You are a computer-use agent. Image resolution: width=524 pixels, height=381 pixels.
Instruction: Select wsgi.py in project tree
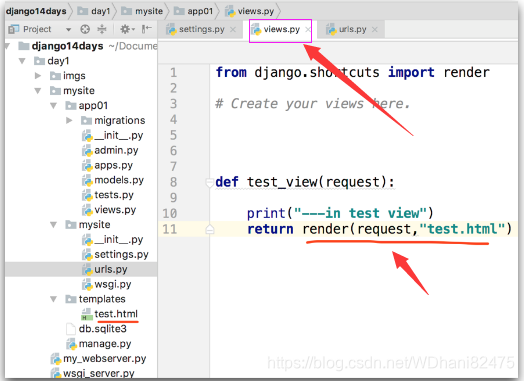coord(113,284)
